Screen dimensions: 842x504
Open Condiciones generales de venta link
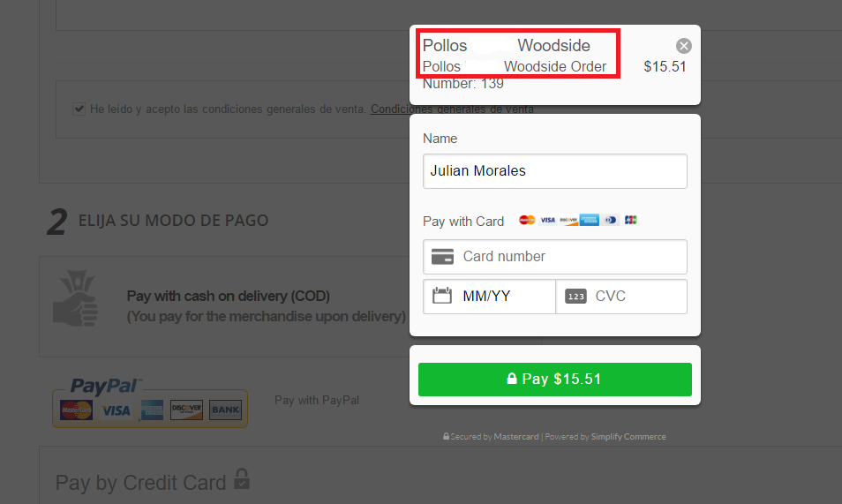click(x=452, y=109)
